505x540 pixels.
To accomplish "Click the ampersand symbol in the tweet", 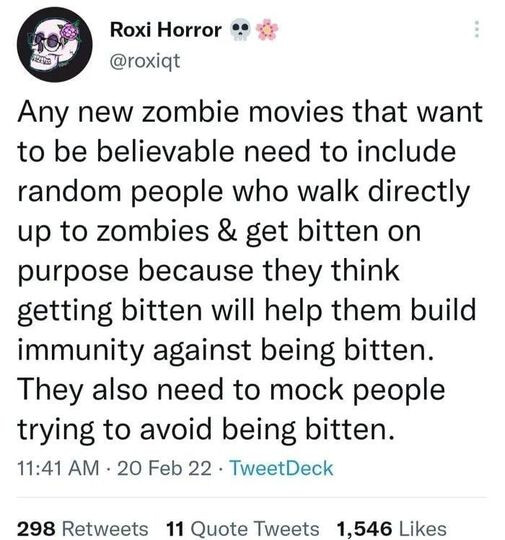I will point(227,231).
